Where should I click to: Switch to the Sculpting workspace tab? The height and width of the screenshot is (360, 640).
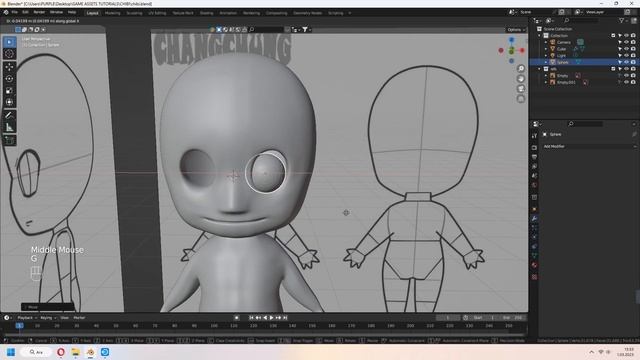(x=134, y=13)
